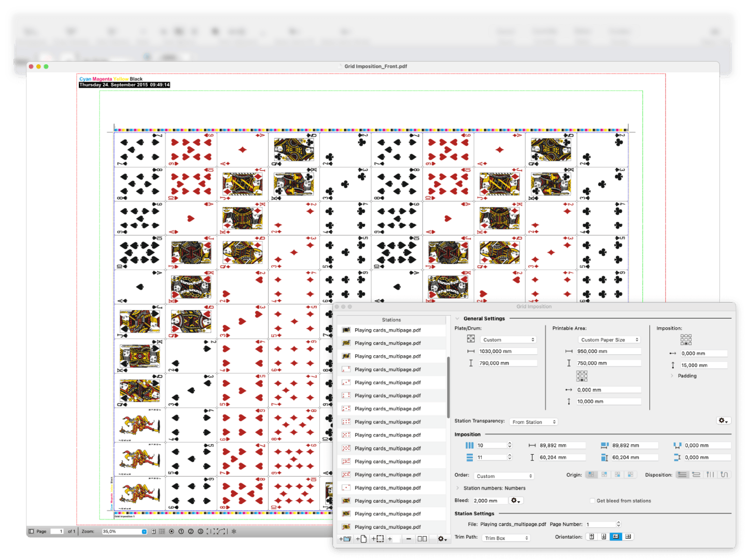Open Zoom 35,0% dropdown
The image size is (746, 560).
pos(124,531)
